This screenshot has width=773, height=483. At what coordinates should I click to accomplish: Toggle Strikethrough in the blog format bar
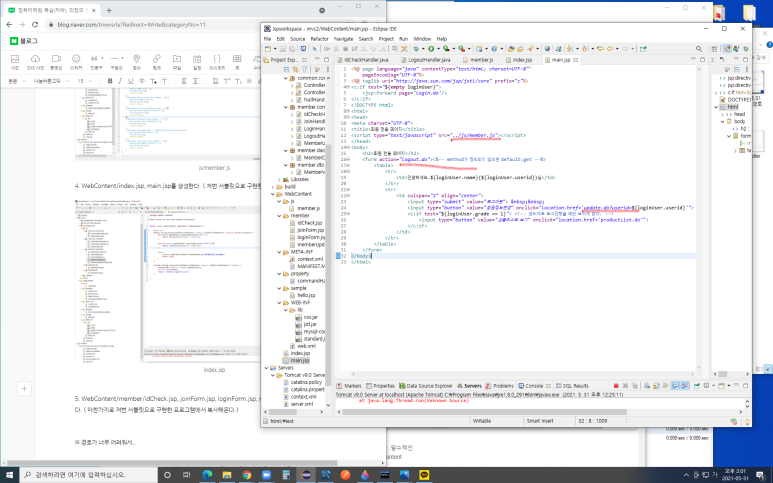142,81
